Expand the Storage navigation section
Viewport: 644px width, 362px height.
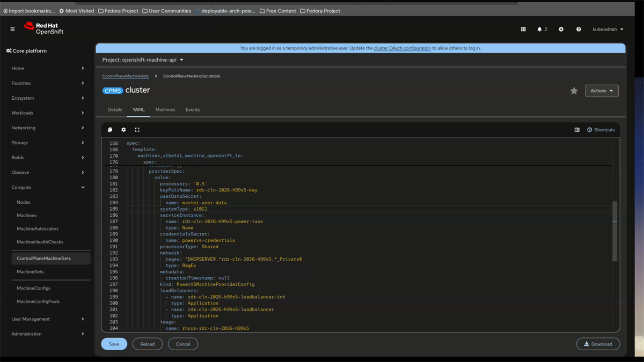point(48,143)
